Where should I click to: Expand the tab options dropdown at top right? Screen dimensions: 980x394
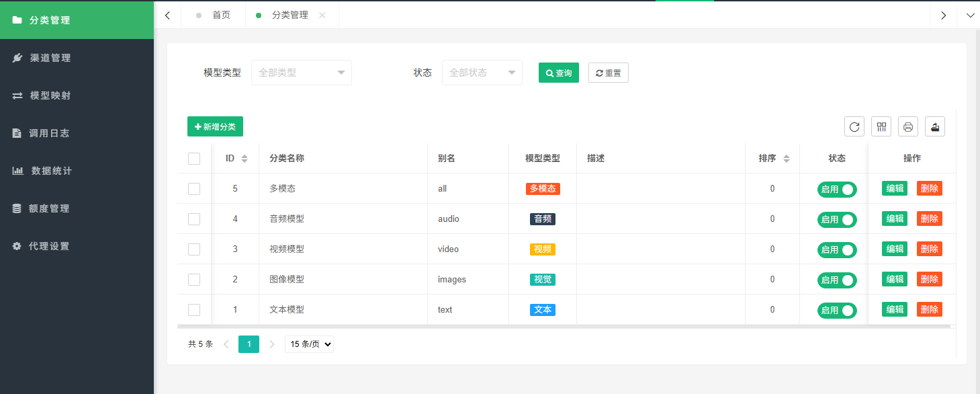point(970,15)
